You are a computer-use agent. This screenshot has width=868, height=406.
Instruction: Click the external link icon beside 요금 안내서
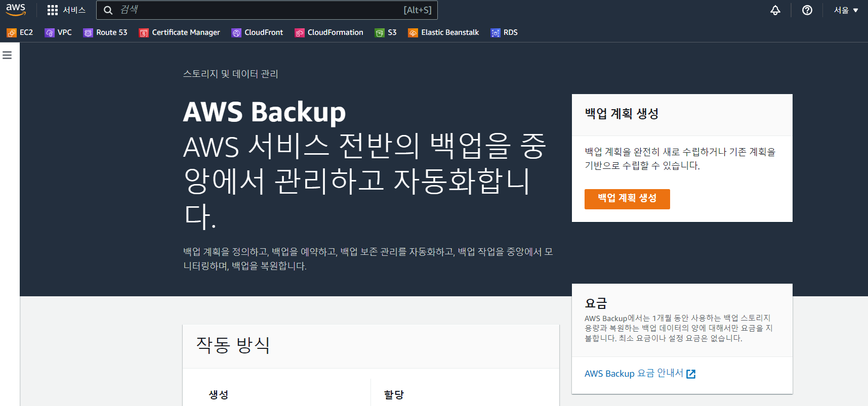coord(691,374)
